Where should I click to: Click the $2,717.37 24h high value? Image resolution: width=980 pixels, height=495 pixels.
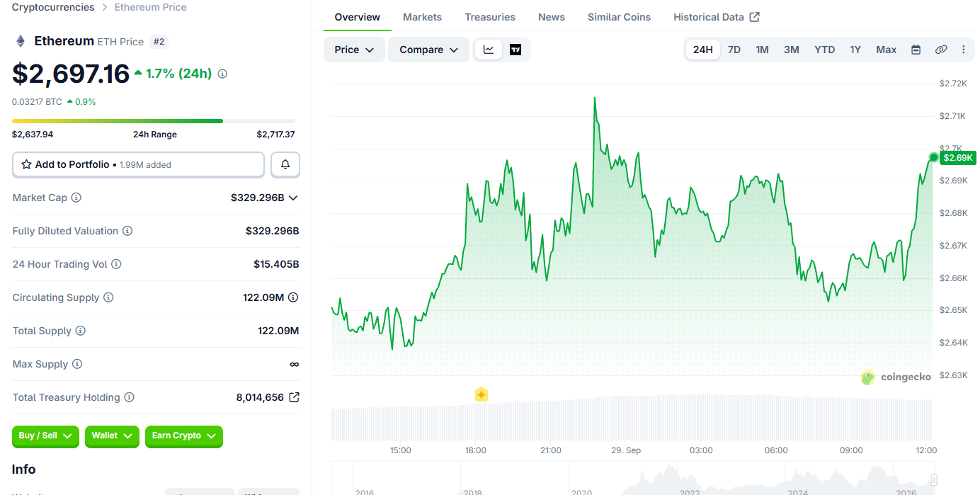tap(275, 135)
